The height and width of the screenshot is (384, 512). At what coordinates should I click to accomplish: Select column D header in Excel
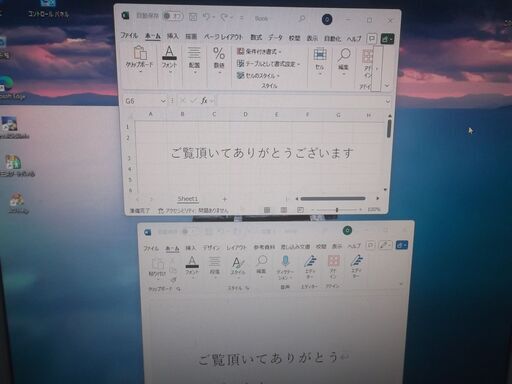coord(245,115)
